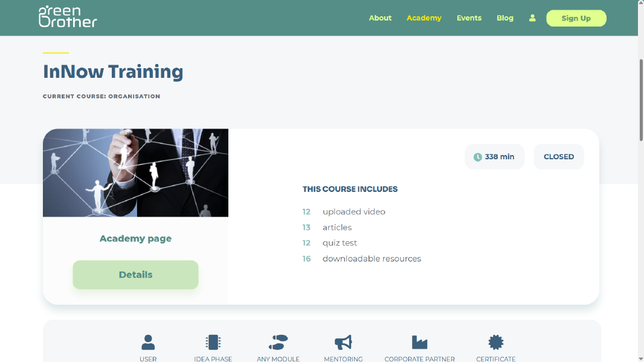Click the articles row
The image size is (644, 362).
click(x=327, y=227)
